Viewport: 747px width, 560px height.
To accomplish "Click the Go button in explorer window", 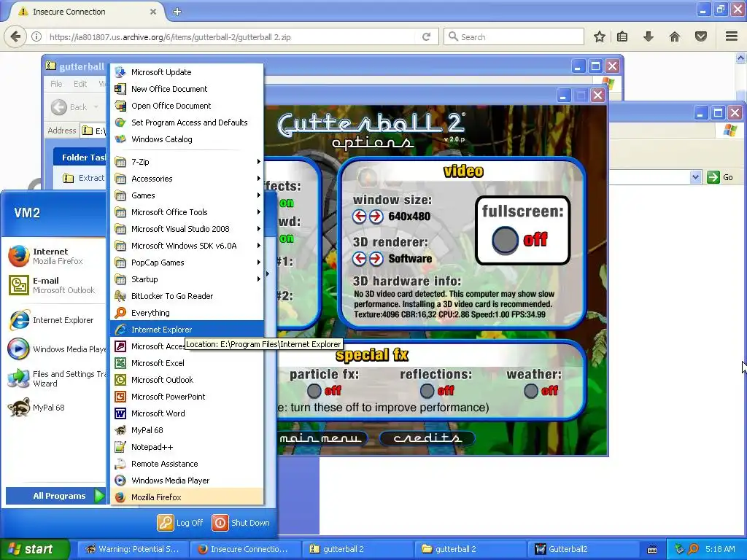I will (720, 177).
